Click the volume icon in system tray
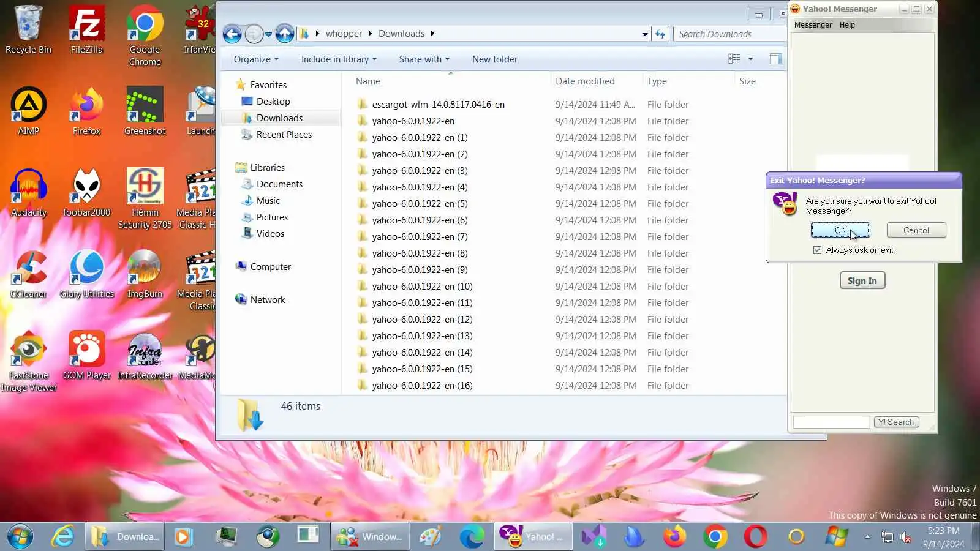The height and width of the screenshot is (551, 980). pyautogui.click(x=906, y=538)
